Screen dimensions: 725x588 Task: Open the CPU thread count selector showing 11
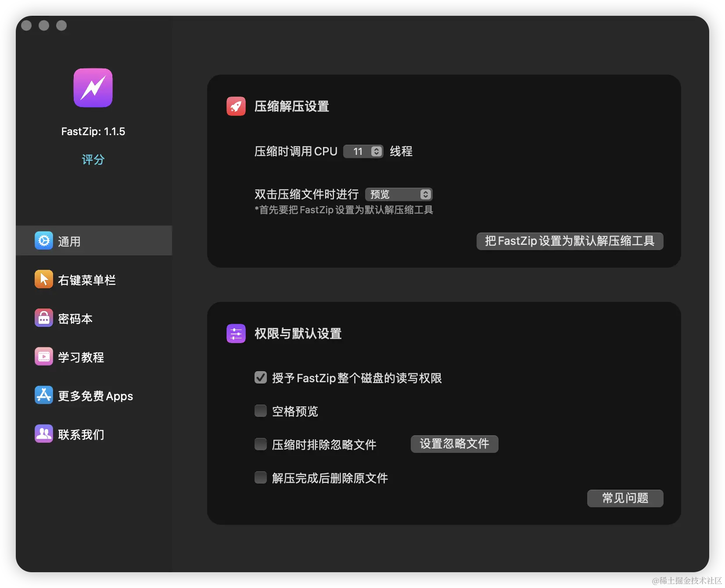point(363,151)
